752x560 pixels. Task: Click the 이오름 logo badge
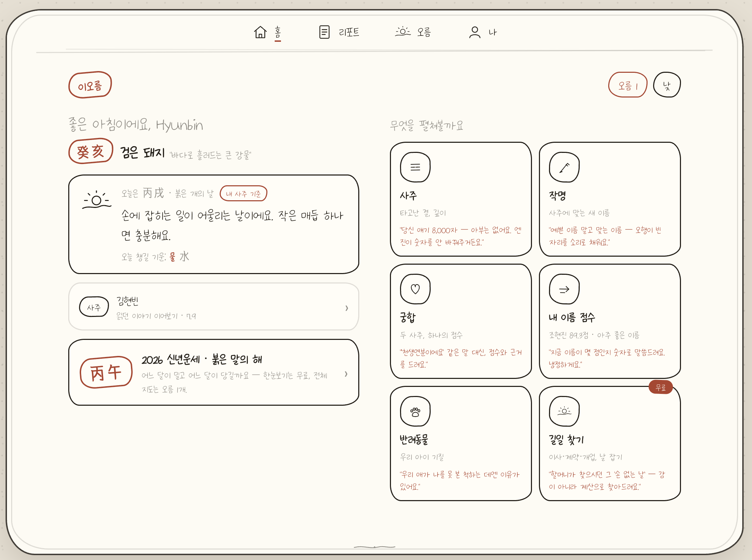click(x=90, y=85)
